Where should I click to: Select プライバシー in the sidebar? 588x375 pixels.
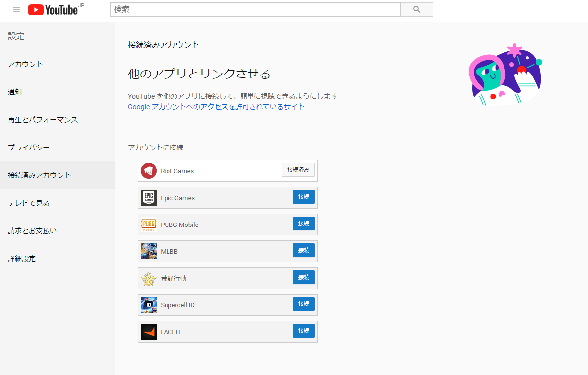(x=29, y=148)
